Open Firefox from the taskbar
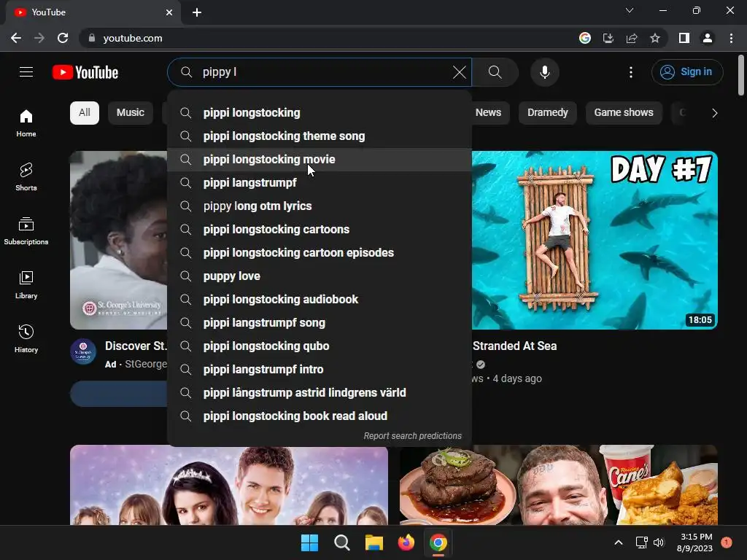 (406, 542)
